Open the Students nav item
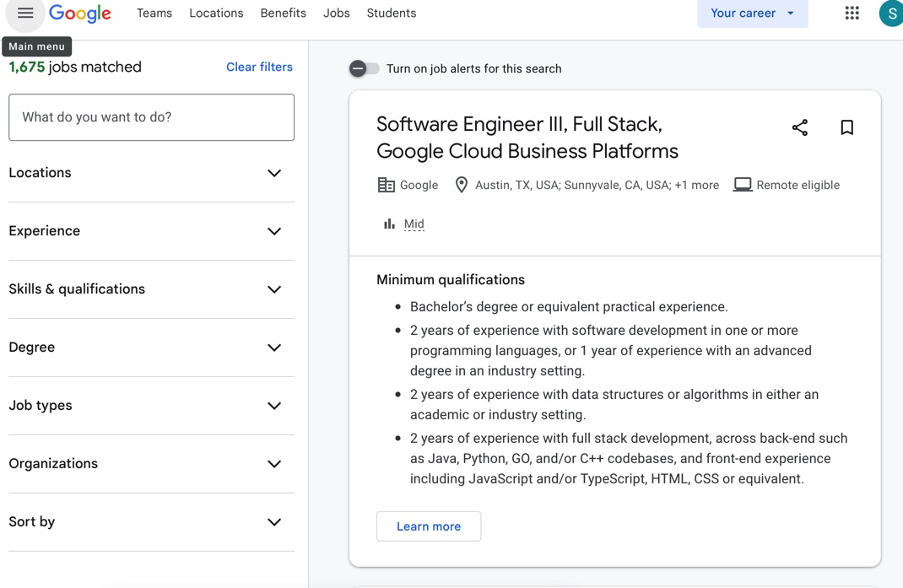Image resolution: width=903 pixels, height=588 pixels. [x=391, y=13]
